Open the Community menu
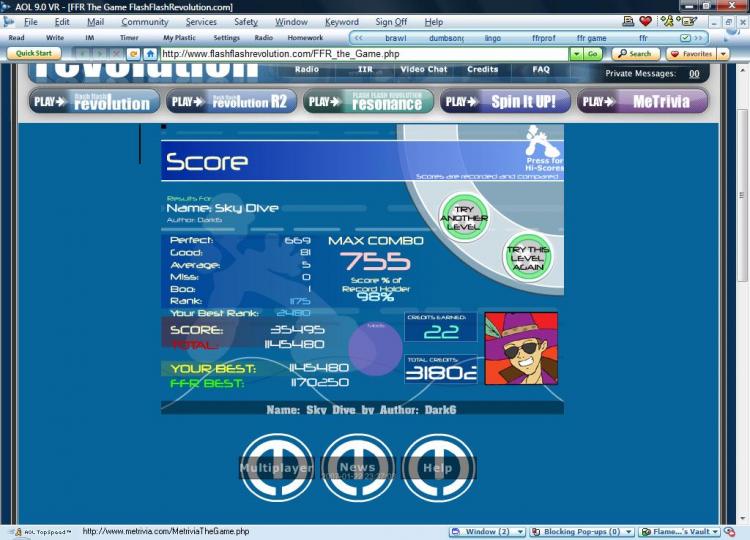 click(144, 22)
